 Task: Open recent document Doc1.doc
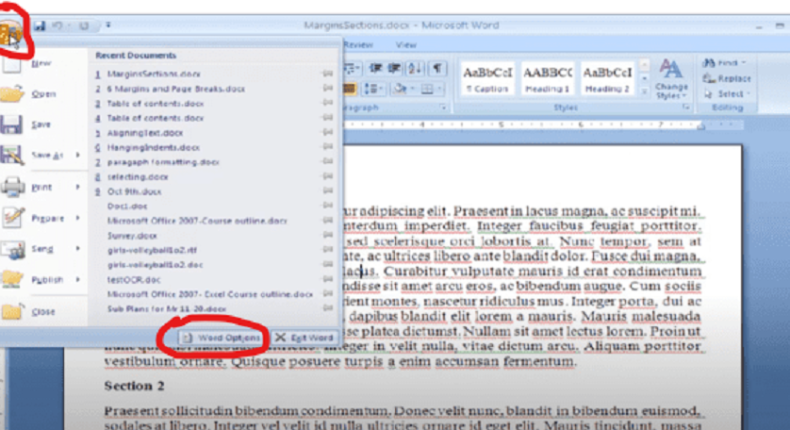pyautogui.click(x=127, y=206)
